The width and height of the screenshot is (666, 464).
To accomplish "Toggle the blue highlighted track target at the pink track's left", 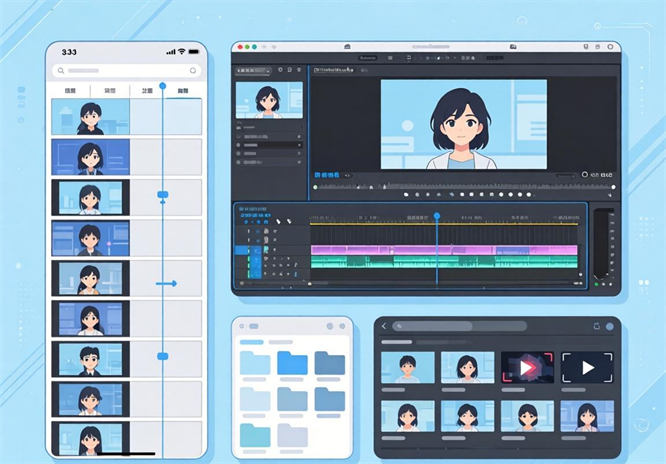I will 242,251.
